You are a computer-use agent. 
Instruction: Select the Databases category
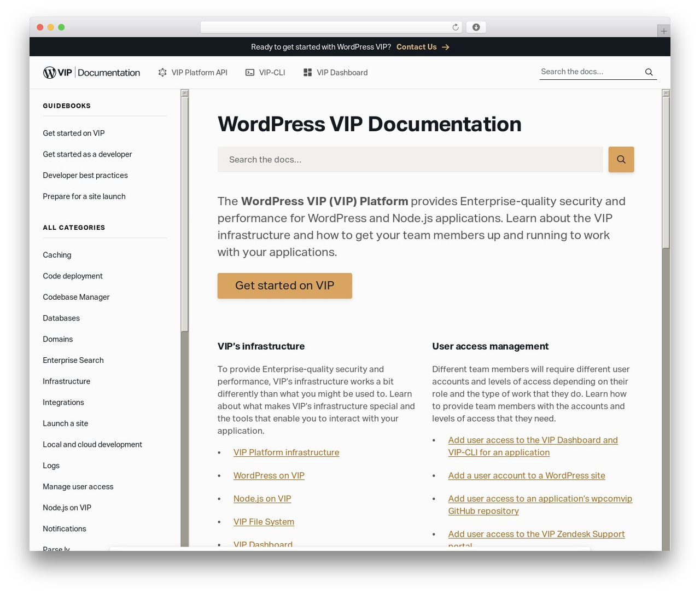[61, 318]
